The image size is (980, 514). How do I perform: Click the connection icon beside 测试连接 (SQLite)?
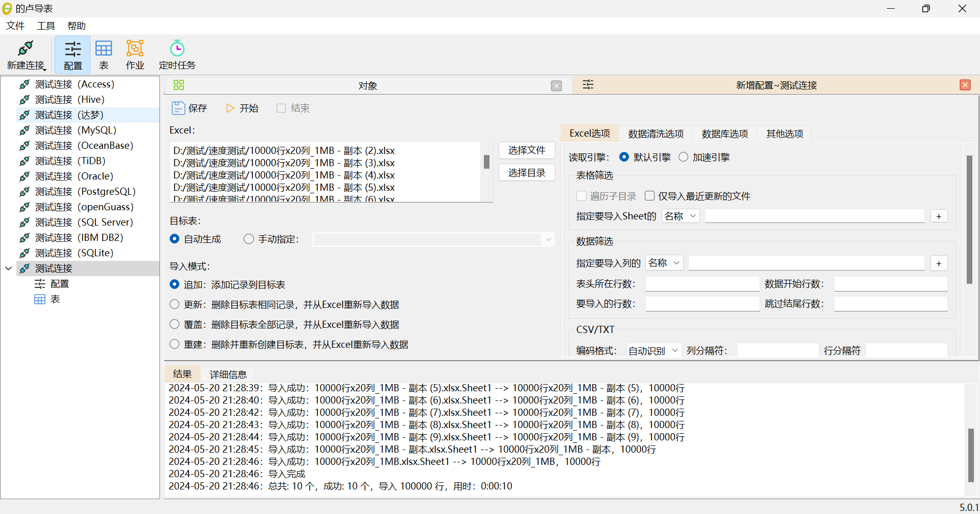point(25,253)
